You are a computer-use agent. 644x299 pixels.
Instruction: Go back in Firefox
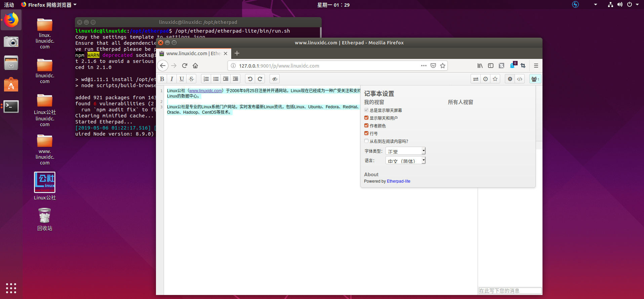point(163,66)
